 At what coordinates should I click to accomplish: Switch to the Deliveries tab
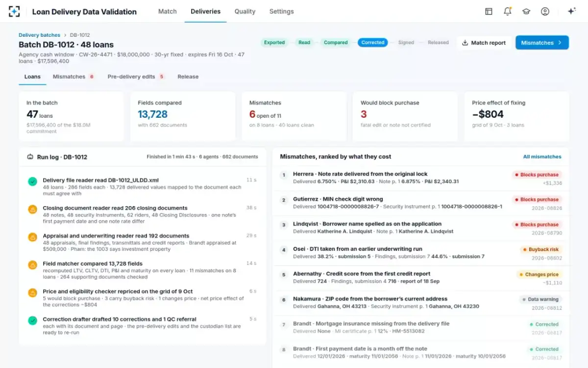(205, 11)
